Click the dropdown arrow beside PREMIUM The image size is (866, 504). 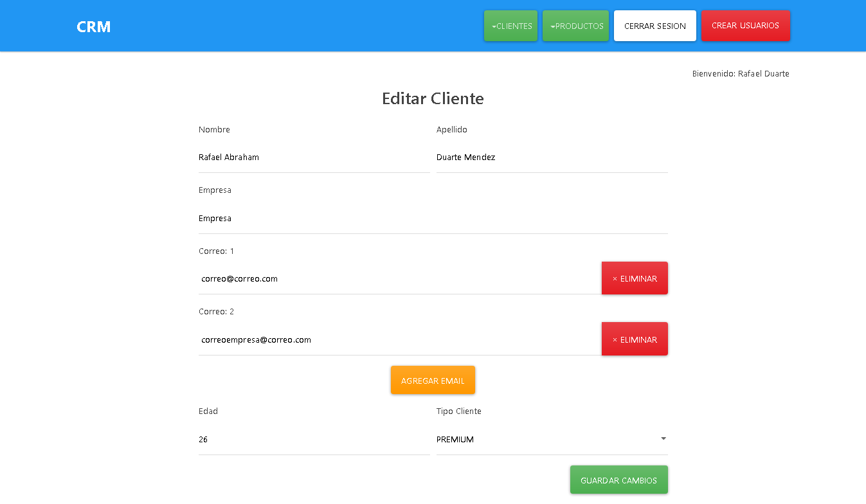click(663, 438)
